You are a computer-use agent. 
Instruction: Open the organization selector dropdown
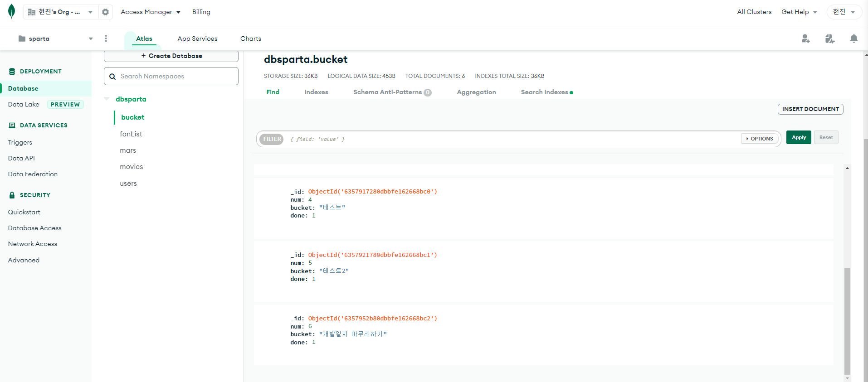coord(61,12)
